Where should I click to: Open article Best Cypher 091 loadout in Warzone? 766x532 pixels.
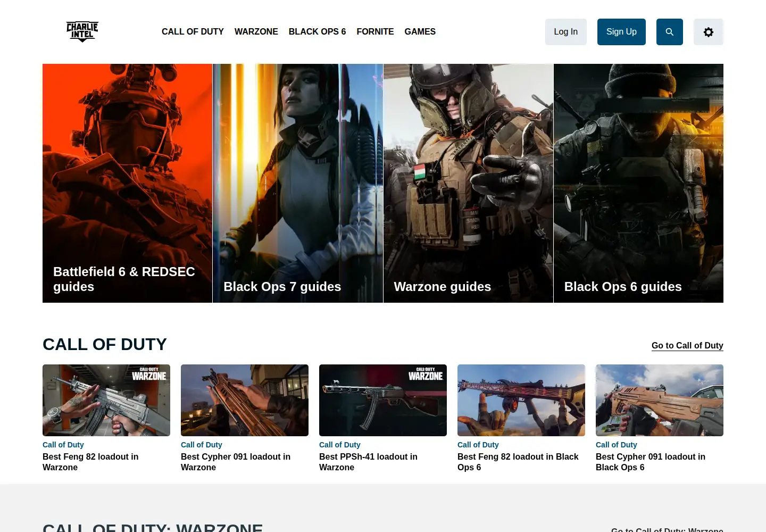point(236,462)
